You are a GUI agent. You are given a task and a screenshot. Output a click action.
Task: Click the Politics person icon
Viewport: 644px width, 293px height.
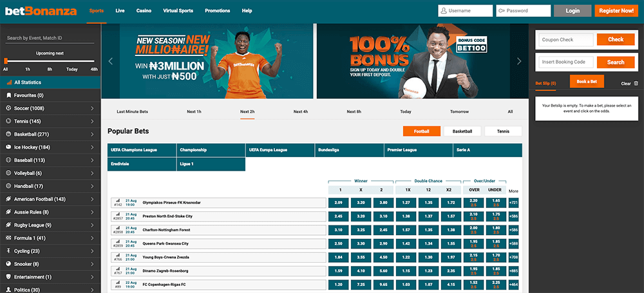[x=8, y=290]
